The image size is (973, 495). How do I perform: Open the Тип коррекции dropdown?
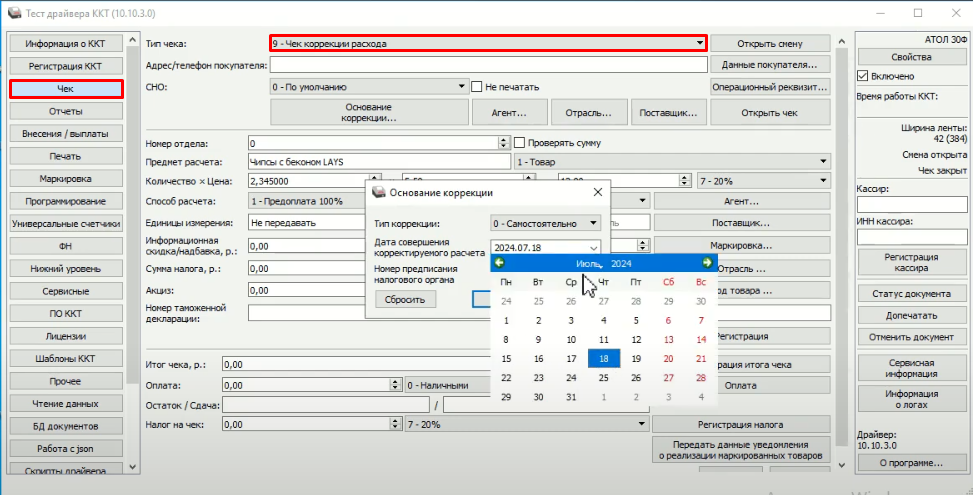[594, 223]
